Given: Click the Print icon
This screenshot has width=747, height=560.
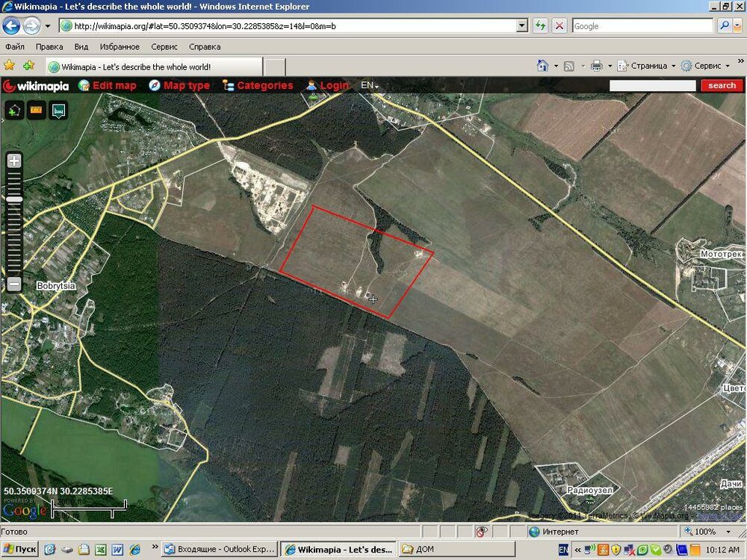Looking at the screenshot, I should click(x=596, y=66).
